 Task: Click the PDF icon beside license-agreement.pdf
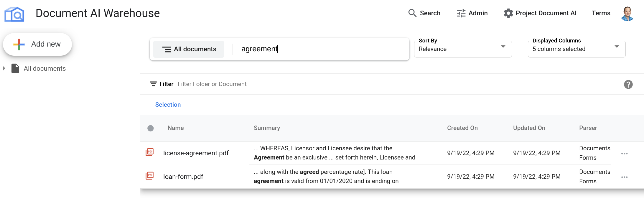[150, 152]
